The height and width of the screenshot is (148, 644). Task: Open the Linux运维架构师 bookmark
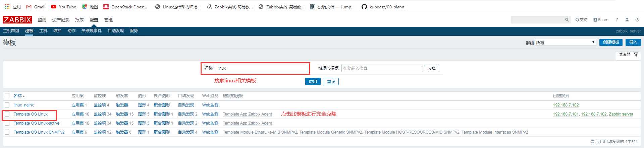point(178,7)
